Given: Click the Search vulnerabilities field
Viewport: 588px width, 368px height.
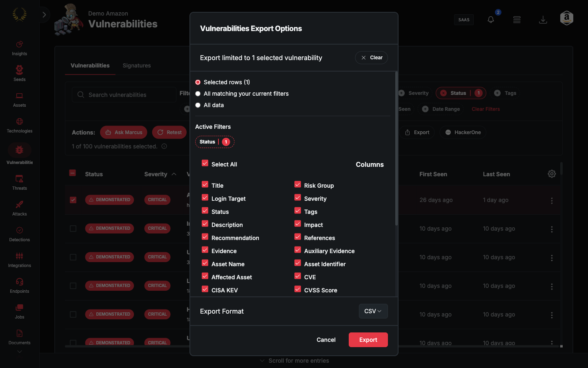Looking at the screenshot, I should click(x=124, y=94).
